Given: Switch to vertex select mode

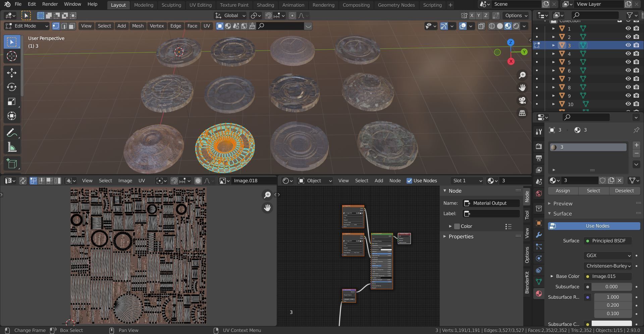Looking at the screenshot, I should (x=56, y=26).
